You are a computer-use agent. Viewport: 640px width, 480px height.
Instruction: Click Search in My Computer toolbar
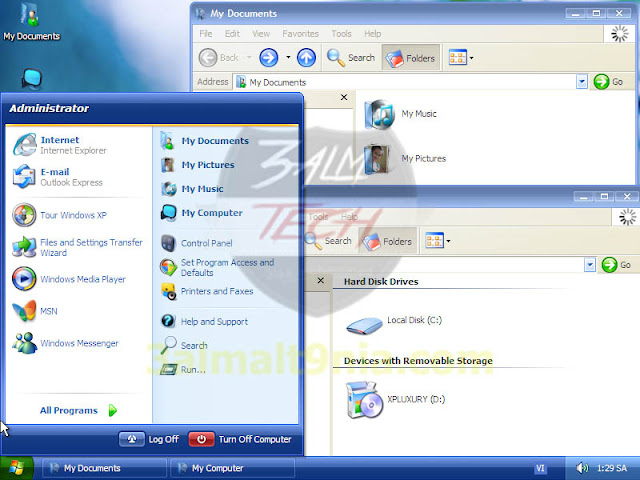(x=328, y=241)
